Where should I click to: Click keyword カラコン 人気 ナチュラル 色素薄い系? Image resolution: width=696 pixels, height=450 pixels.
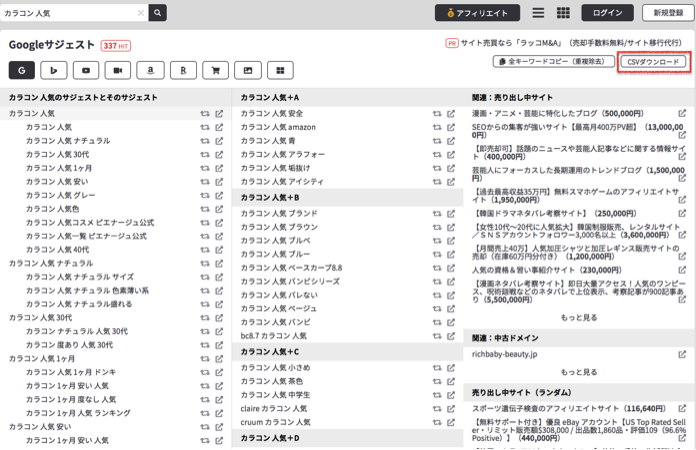87,291
